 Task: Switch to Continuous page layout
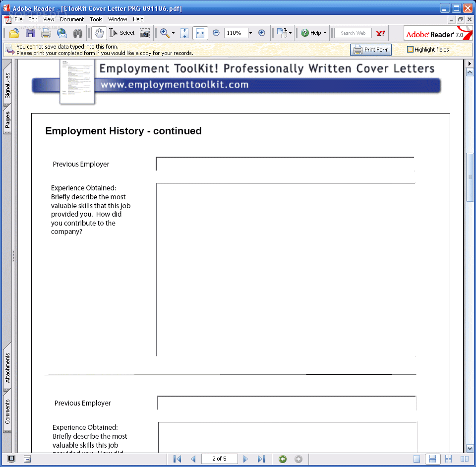coord(432,459)
